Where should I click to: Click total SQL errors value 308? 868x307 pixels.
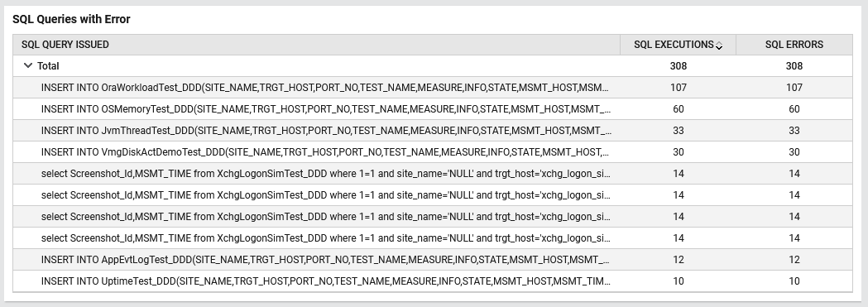[794, 66]
